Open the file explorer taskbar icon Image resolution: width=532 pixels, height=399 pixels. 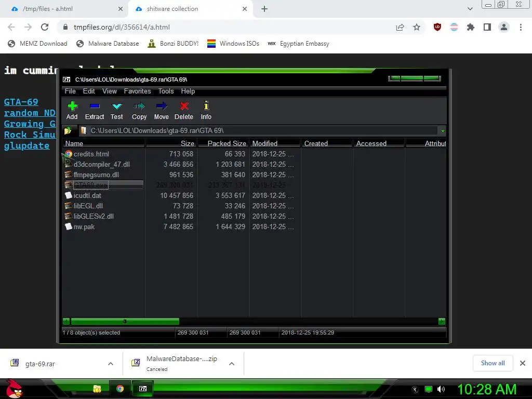(x=97, y=389)
